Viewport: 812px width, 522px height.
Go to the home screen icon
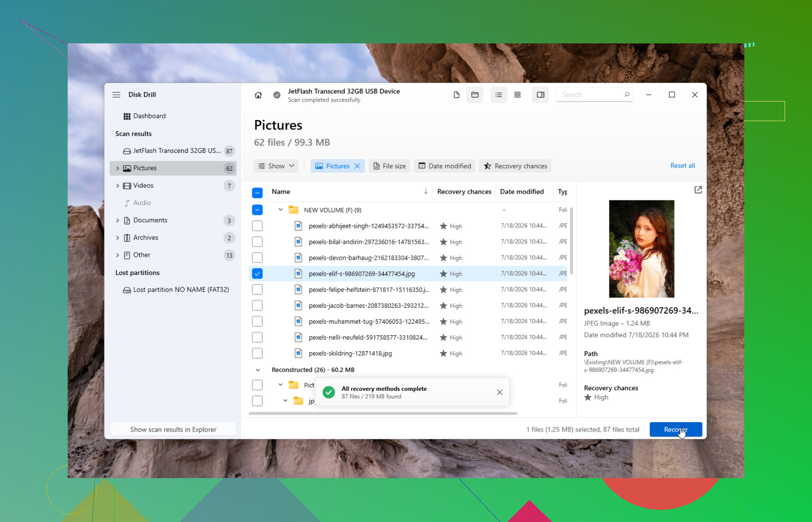click(x=258, y=95)
